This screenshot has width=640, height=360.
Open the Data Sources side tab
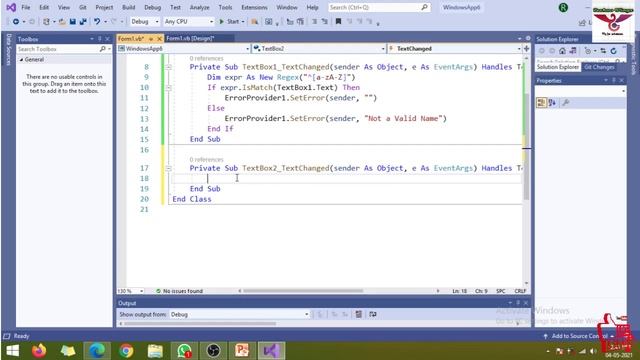(x=8, y=50)
